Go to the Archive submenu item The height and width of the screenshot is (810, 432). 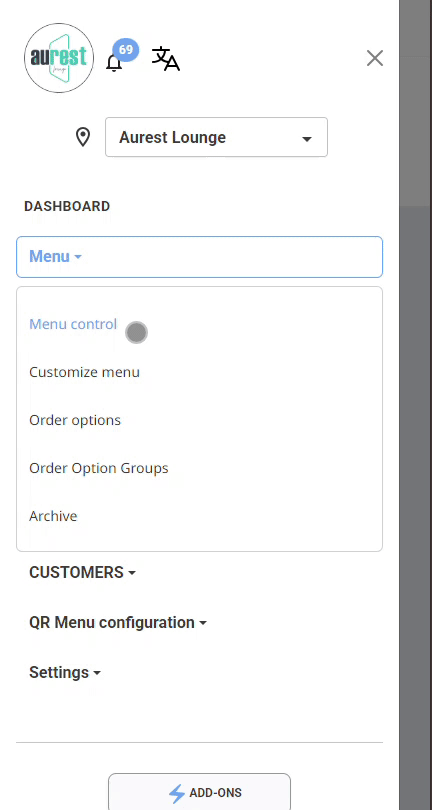coord(53,516)
